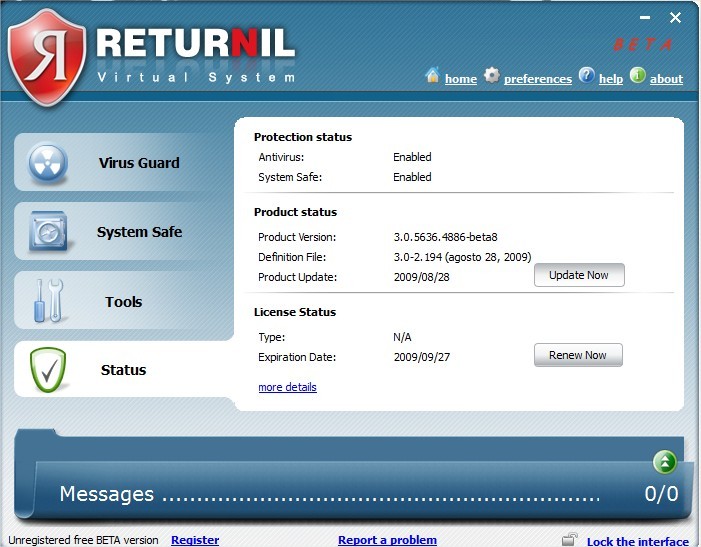This screenshot has height=547, width=701.
Task: Click the Tools screwdriver and wrench icon
Action: point(49,301)
